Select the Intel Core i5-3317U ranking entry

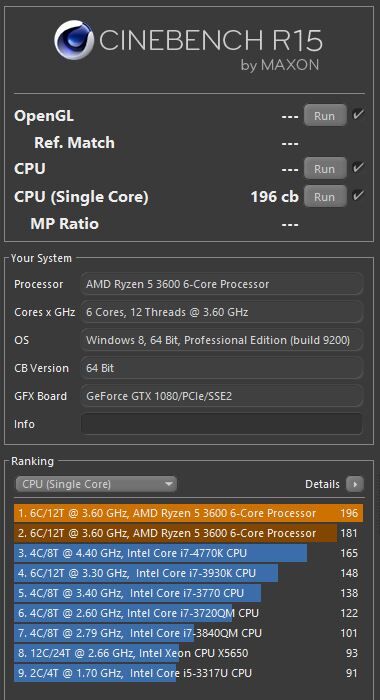(188, 673)
